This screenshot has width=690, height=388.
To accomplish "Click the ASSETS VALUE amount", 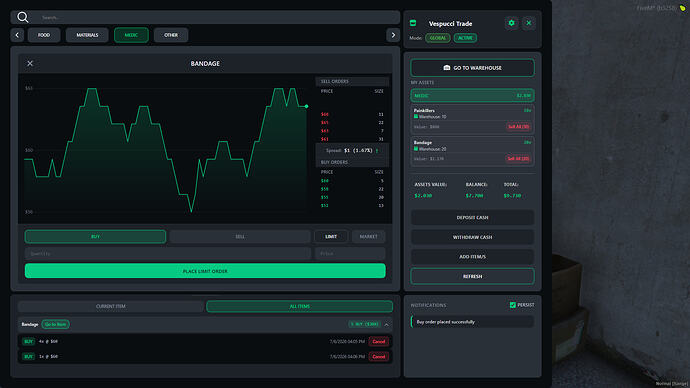I will tap(423, 196).
